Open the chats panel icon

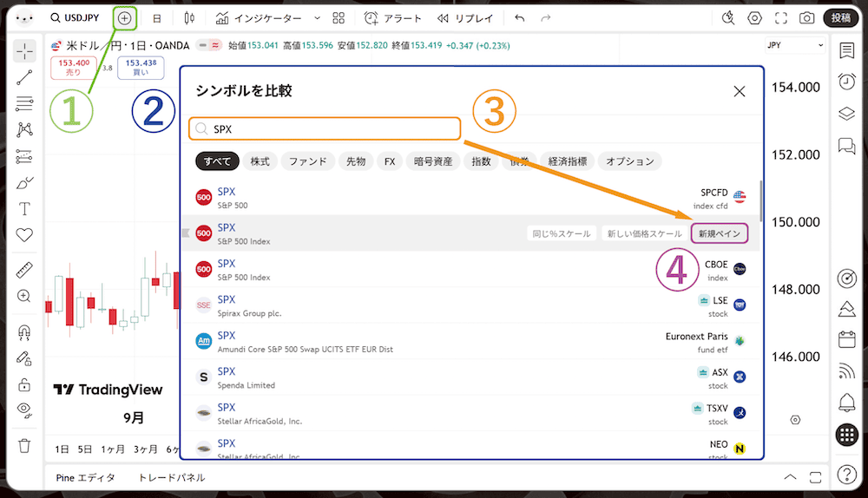[846, 146]
